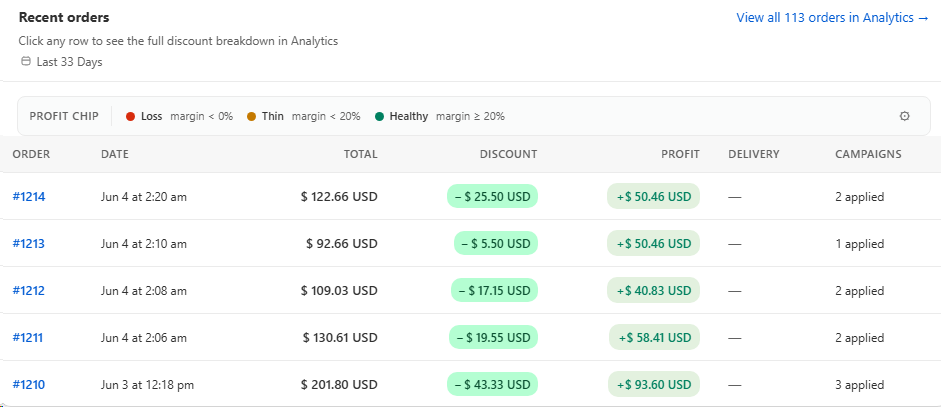
Task: Click '1 applied' campaigns for order #1213
Action: point(859,244)
